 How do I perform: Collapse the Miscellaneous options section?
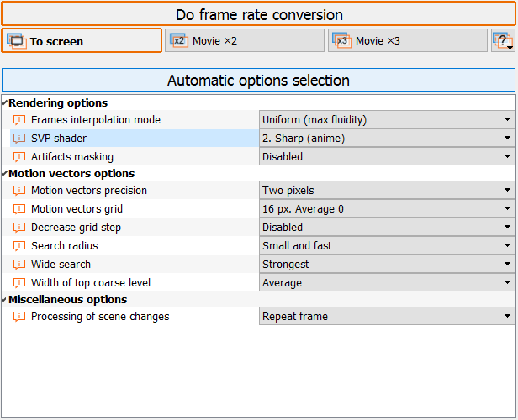[x=5, y=300]
